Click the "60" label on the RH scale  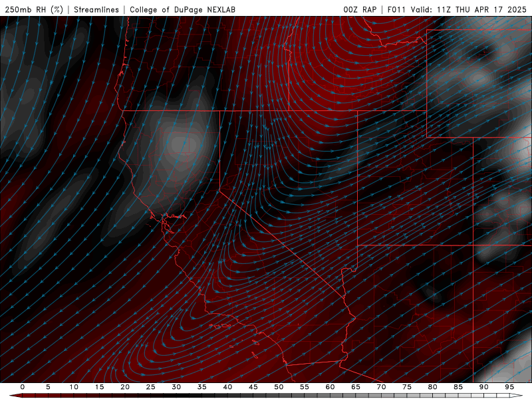click(x=330, y=387)
